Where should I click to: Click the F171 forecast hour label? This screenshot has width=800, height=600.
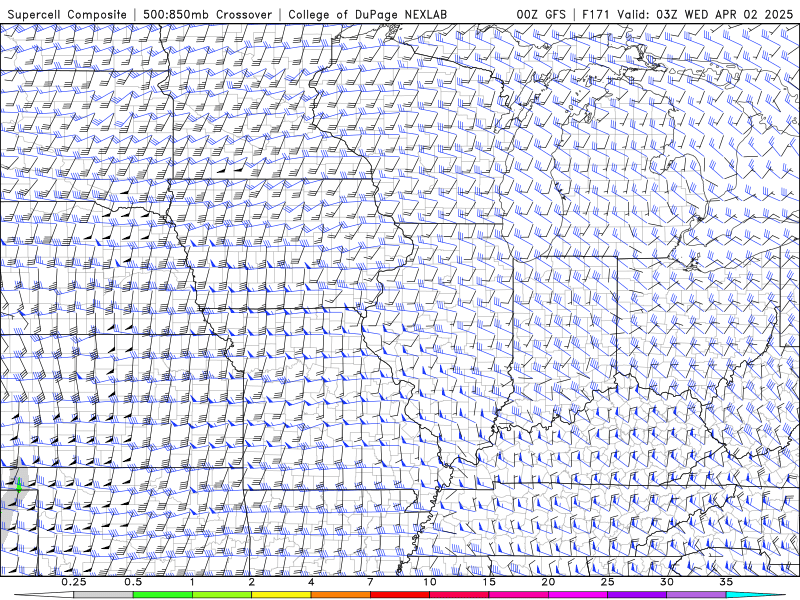point(597,14)
